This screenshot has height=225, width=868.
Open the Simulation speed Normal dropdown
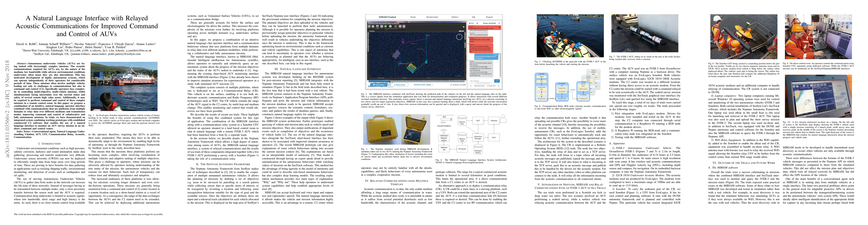click(429, 85)
